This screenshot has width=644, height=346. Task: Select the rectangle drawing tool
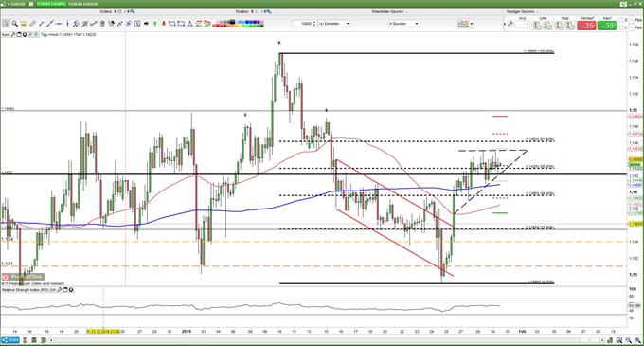click(x=181, y=24)
